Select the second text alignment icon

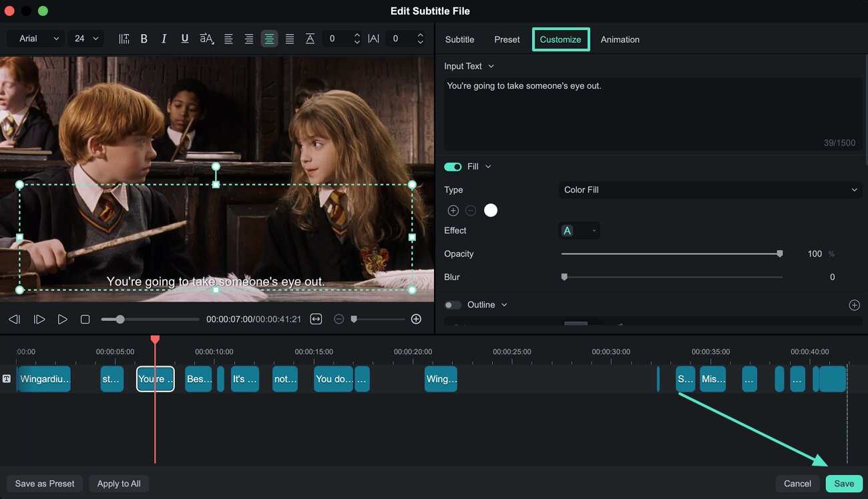click(x=248, y=39)
